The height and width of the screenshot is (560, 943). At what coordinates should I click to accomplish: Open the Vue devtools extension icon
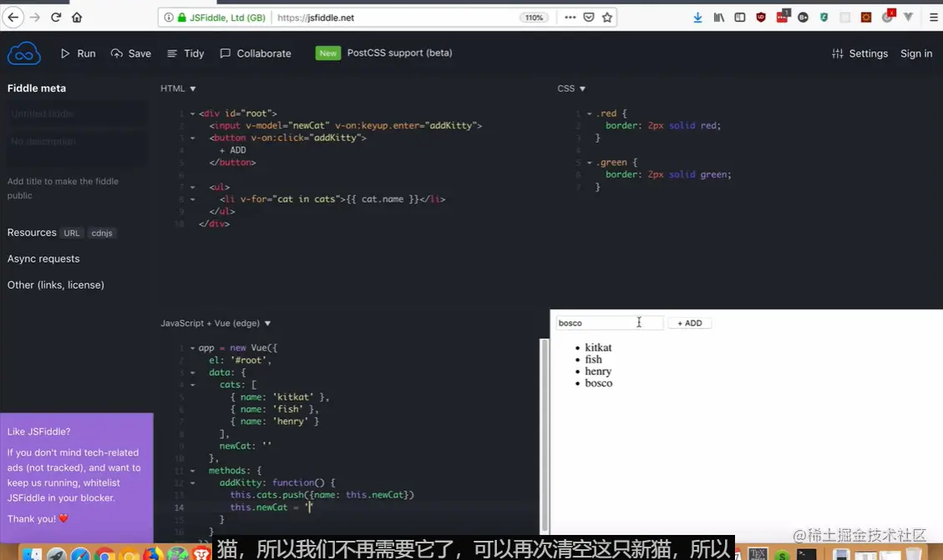tap(908, 18)
